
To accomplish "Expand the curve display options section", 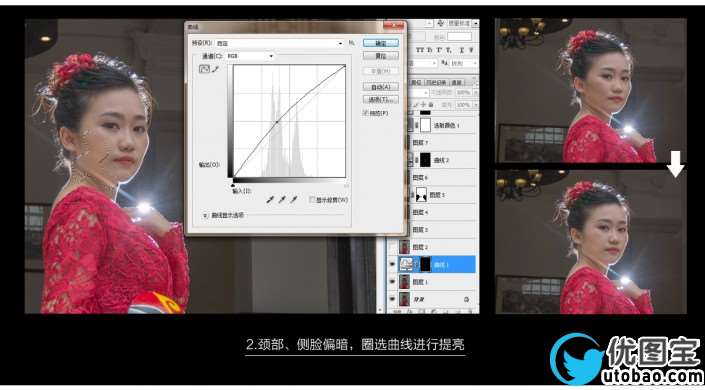I will coord(205,215).
